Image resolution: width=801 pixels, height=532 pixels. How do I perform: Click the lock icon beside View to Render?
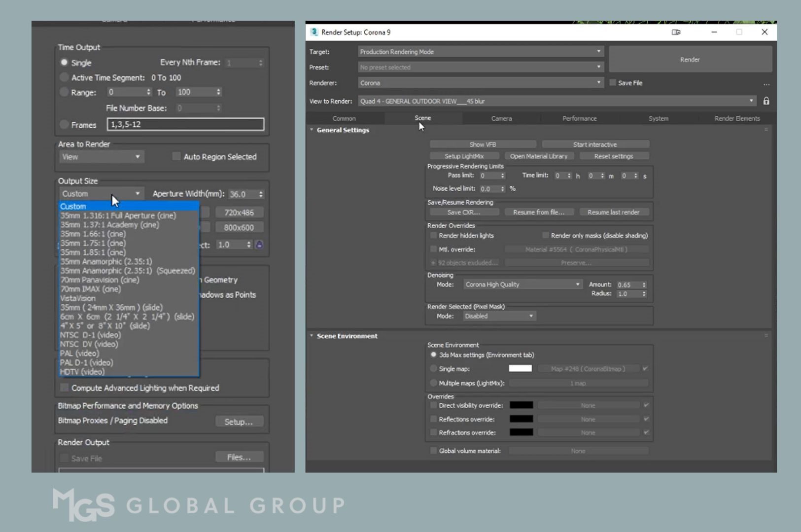pos(766,101)
